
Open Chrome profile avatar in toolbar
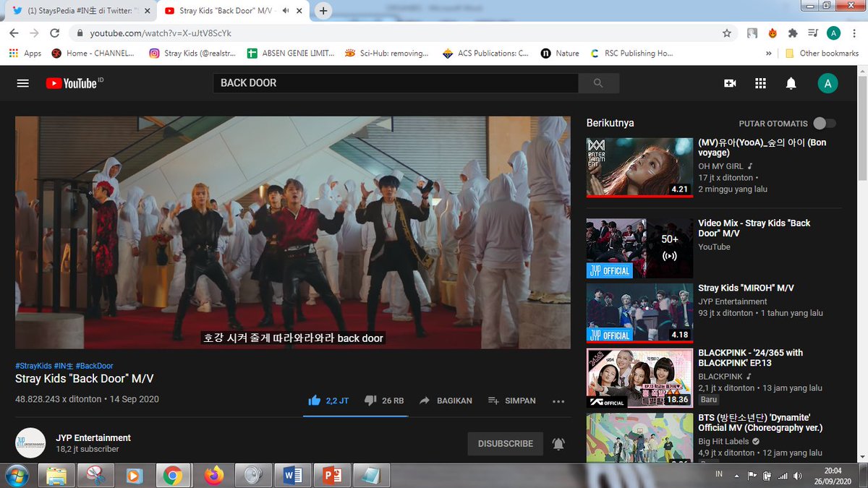tap(833, 33)
